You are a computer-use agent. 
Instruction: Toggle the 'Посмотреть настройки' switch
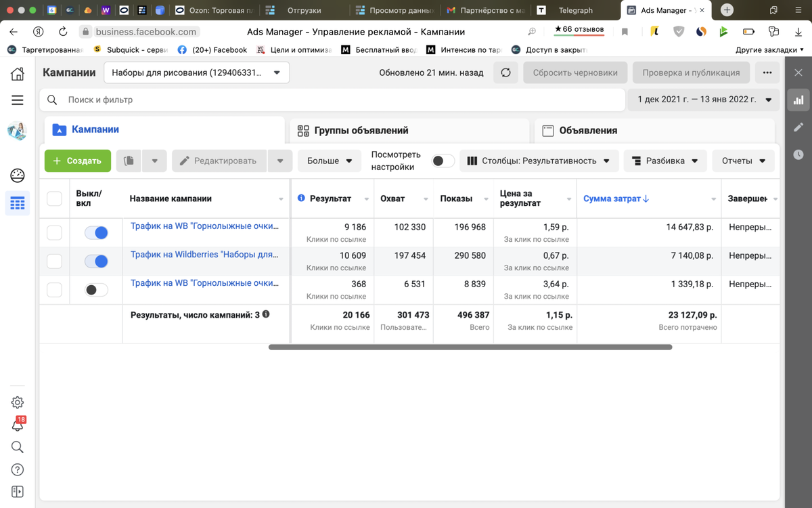(443, 161)
